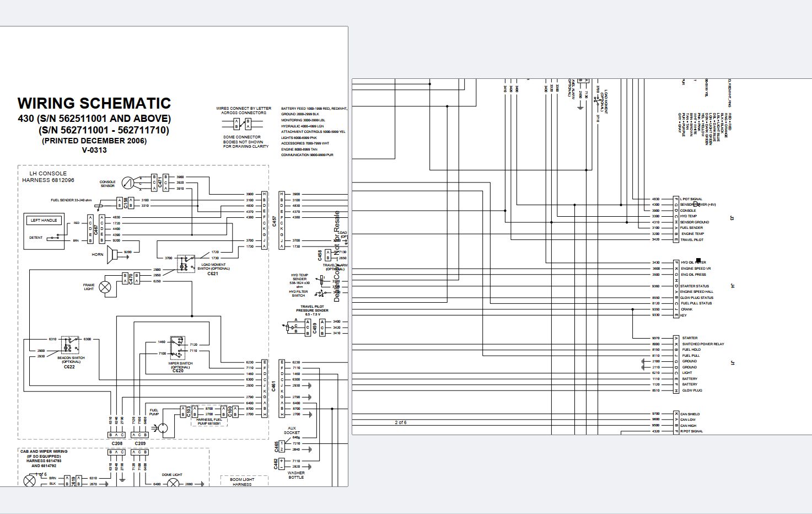Screen dimensions: 812x514
Task: Click the 'GLOW PLUG STATUS' pin label
Action: click(697, 298)
